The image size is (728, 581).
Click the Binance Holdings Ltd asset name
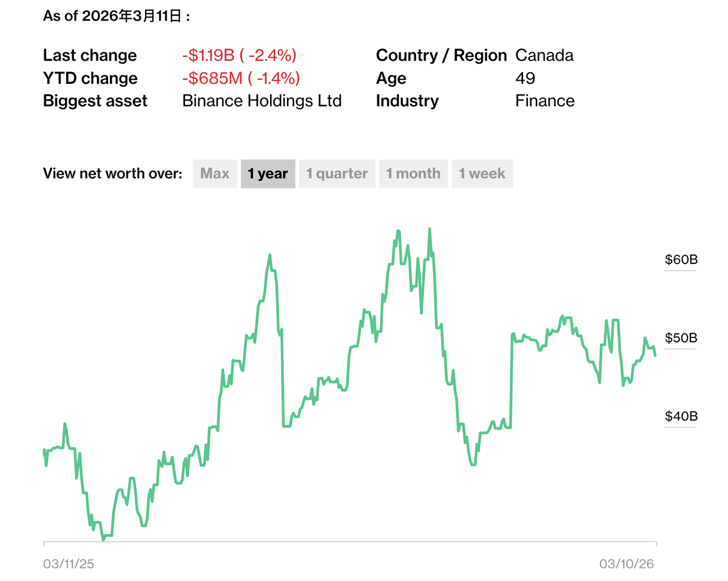tap(261, 101)
